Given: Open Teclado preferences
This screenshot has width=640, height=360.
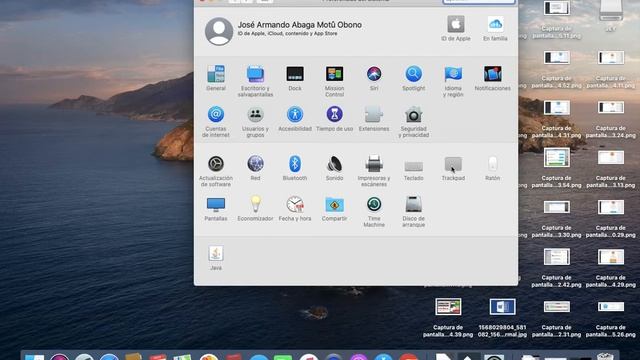Looking at the screenshot, I should coord(413,166).
